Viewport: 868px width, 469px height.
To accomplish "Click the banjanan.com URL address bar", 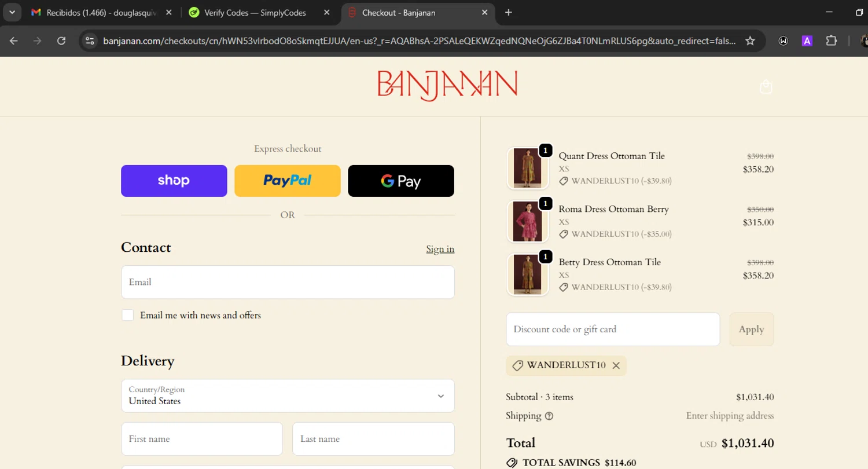I will click(420, 41).
